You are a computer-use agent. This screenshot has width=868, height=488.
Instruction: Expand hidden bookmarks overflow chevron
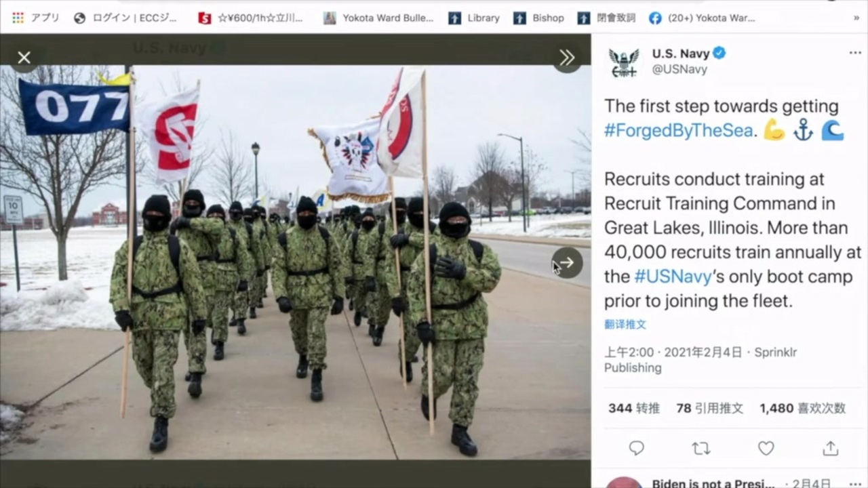856,18
